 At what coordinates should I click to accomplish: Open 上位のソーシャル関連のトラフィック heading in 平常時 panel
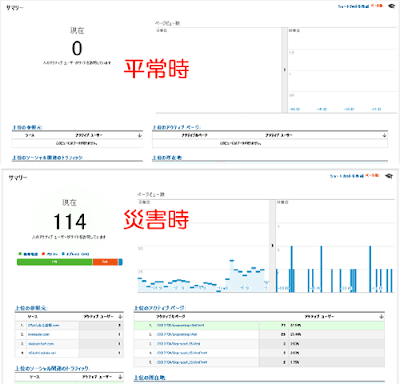[47, 158]
